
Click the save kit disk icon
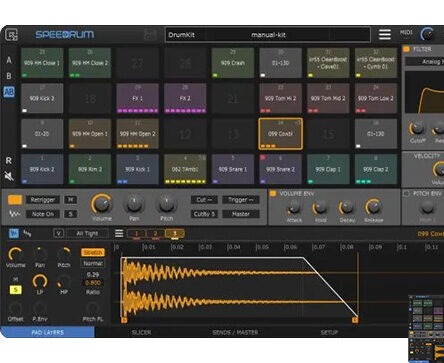150,35
